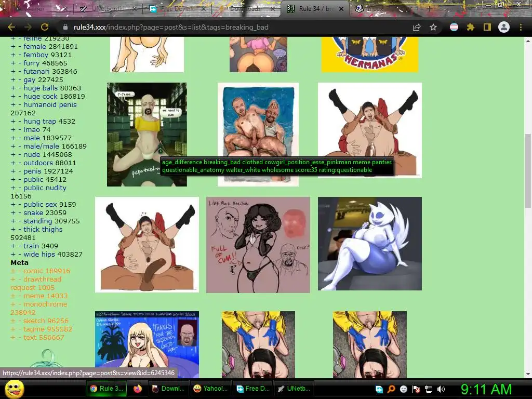Open the 'public' tag link
Viewport: 532px width, 399px height.
(34, 179)
